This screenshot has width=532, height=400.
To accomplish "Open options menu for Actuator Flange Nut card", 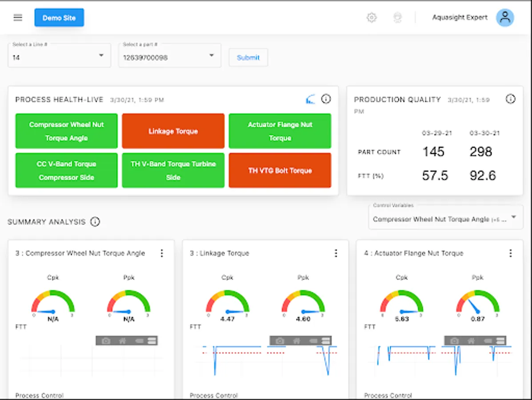I will pos(510,253).
